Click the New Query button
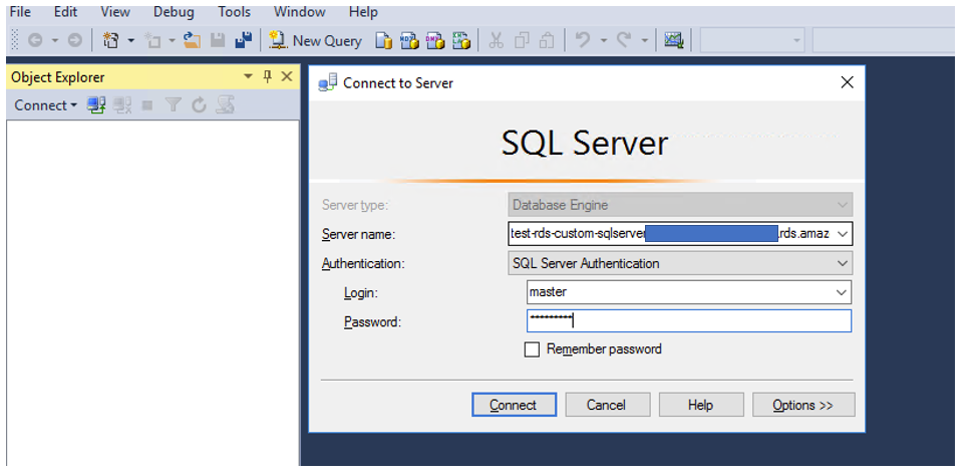This screenshot has height=474, width=977. 315,40
